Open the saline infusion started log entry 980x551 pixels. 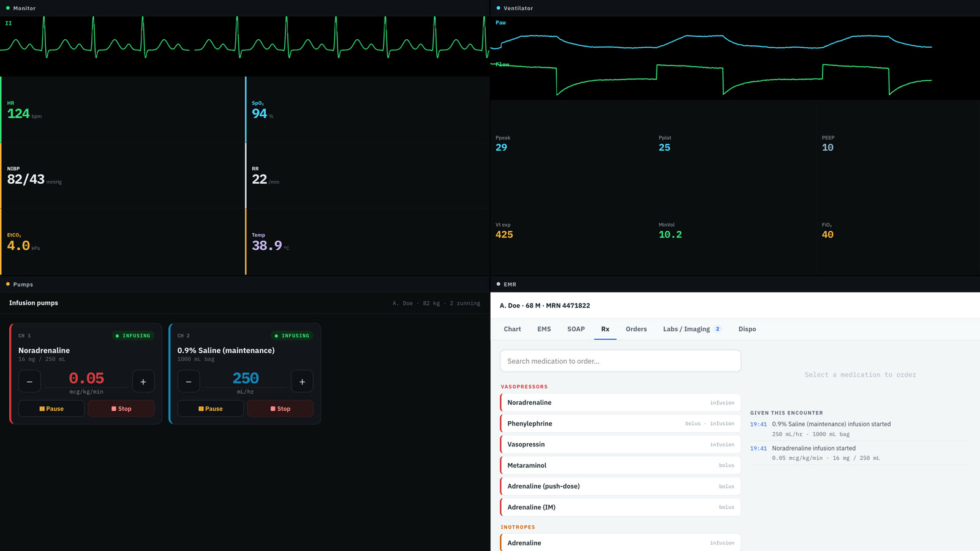[x=860, y=429]
